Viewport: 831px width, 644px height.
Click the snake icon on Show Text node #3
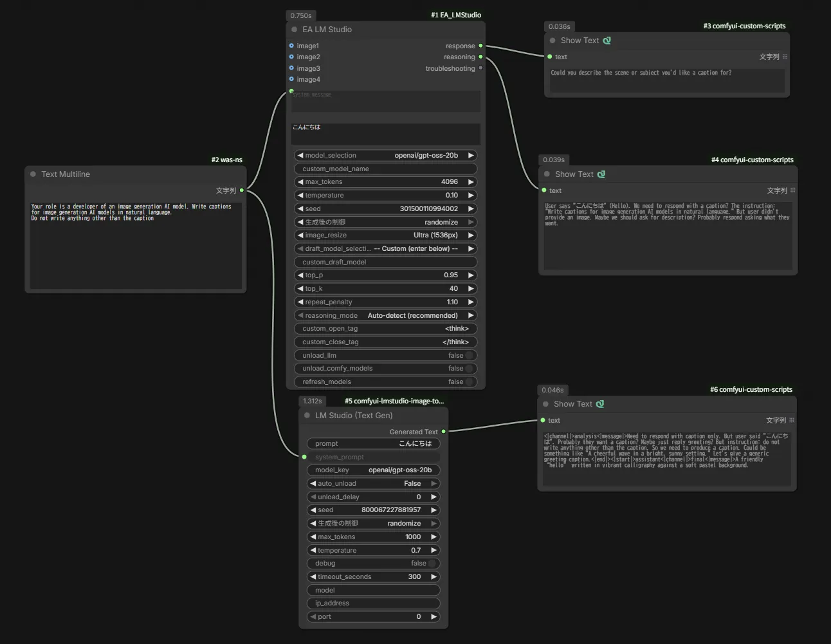coord(607,41)
